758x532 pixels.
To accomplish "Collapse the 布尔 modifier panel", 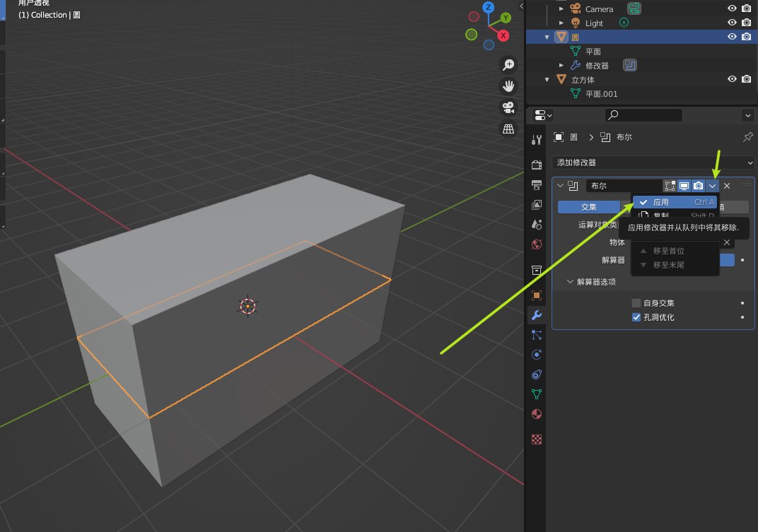I will [560, 186].
